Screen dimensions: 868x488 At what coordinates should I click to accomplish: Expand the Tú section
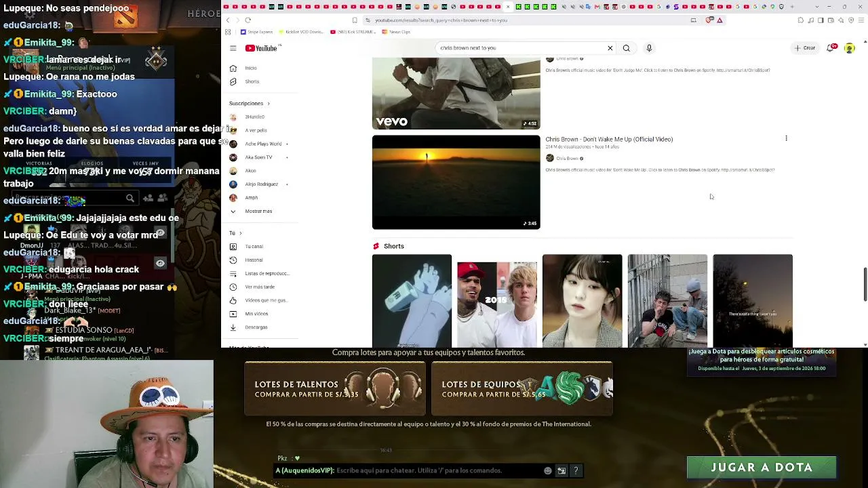pyautogui.click(x=235, y=233)
